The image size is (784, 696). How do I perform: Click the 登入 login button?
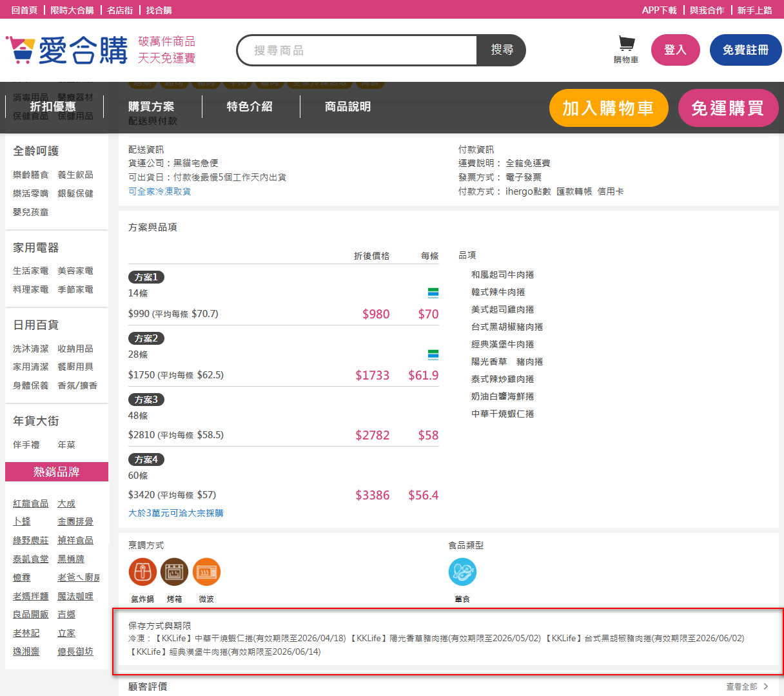675,50
